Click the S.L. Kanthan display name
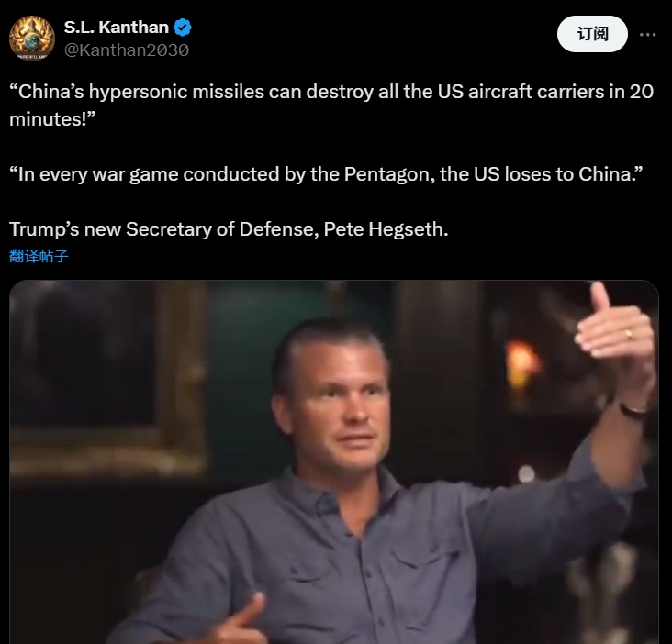Image resolution: width=672 pixels, height=644 pixels. point(117,28)
